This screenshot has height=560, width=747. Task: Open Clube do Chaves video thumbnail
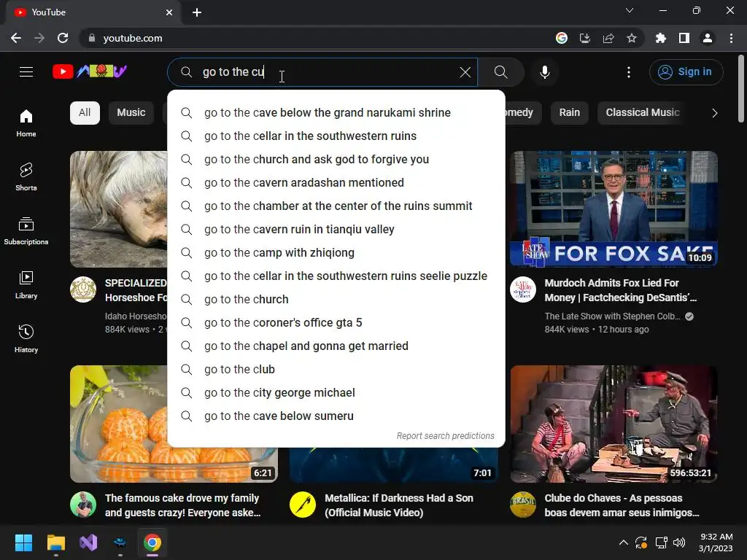pyautogui.click(x=614, y=424)
